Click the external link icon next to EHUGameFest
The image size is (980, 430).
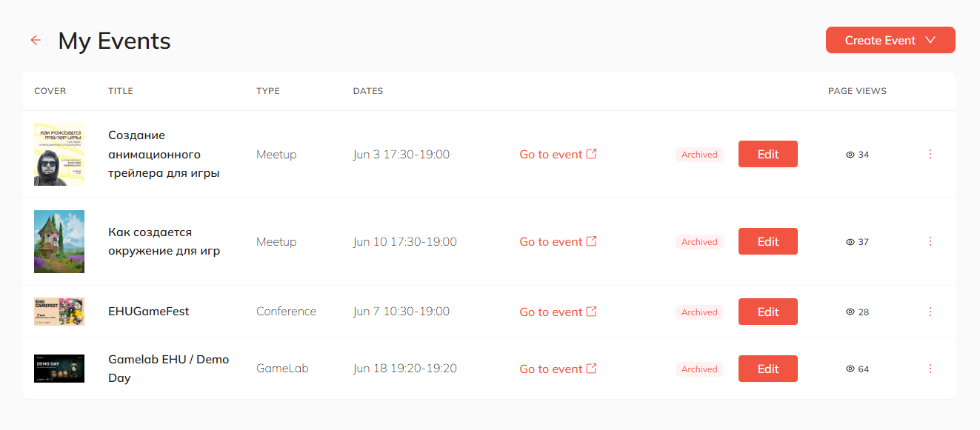point(593,311)
